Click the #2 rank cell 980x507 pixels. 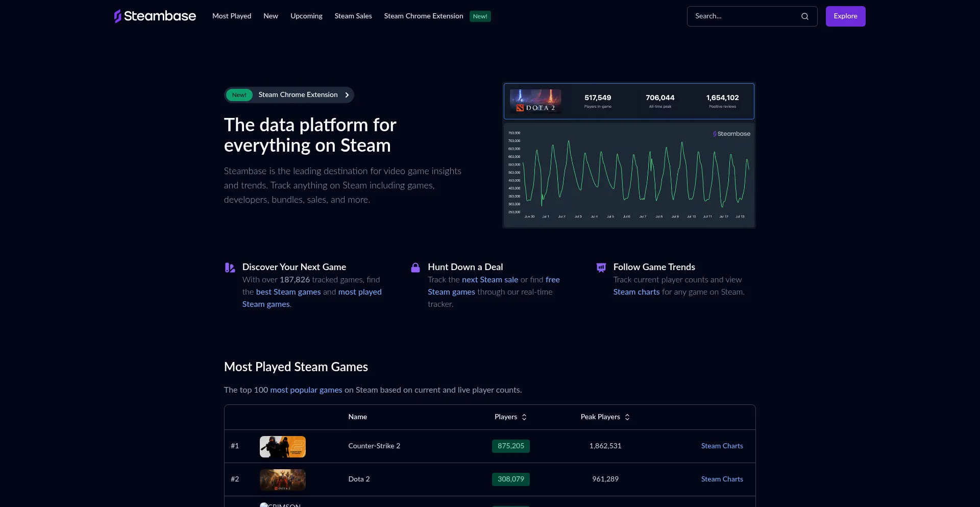(235, 479)
